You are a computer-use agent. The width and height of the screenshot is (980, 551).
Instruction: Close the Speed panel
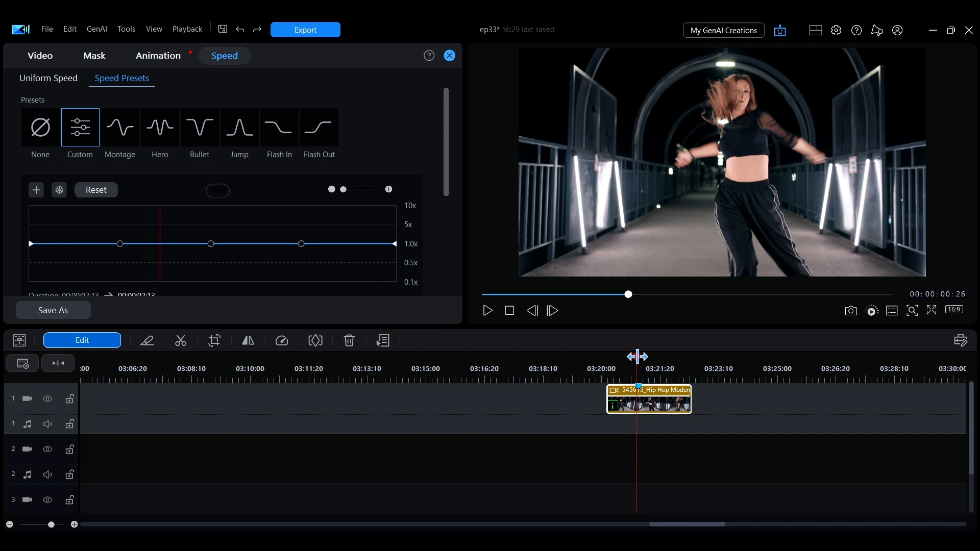450,56
